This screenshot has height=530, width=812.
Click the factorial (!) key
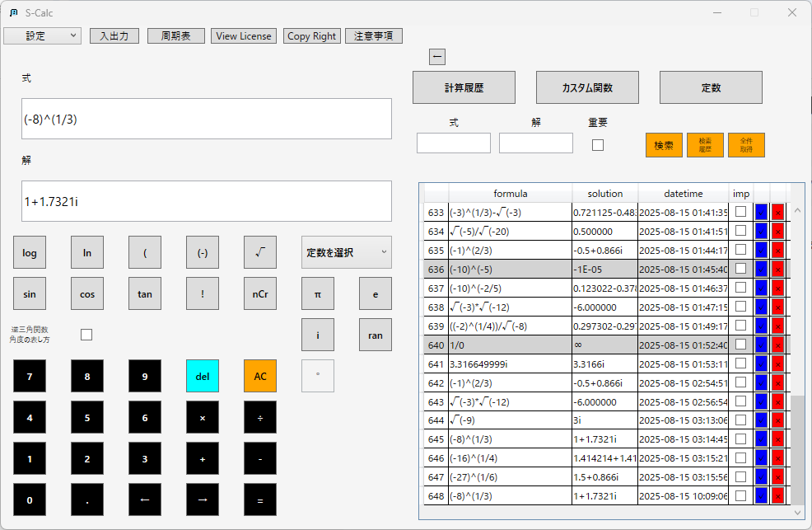pyautogui.click(x=203, y=293)
